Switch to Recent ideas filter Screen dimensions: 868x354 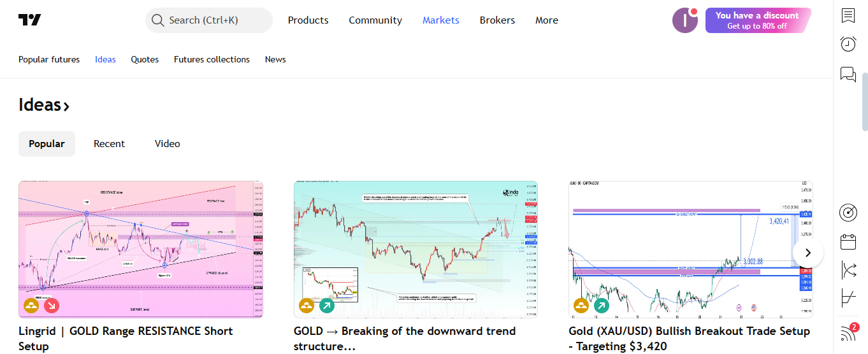109,144
